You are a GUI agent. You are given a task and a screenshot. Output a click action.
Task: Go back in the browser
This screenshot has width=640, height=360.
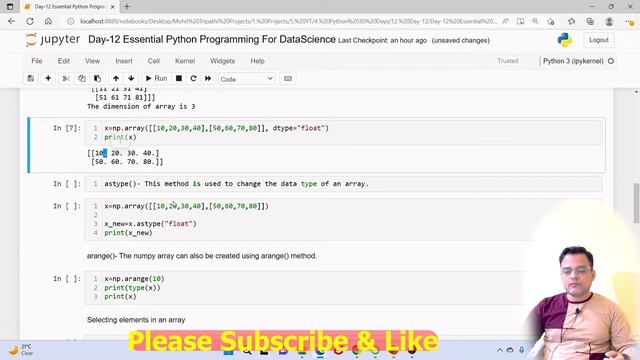11,21
